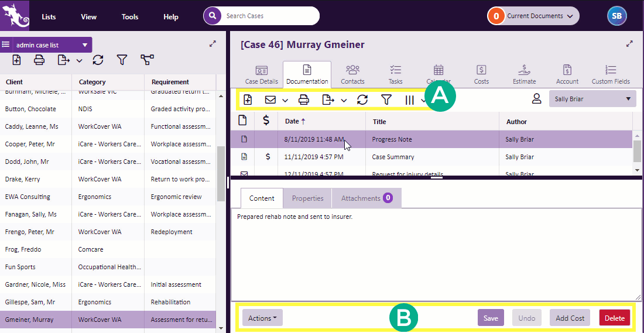The width and height of the screenshot is (644, 333).
Task: Print the selected document
Action: click(303, 100)
